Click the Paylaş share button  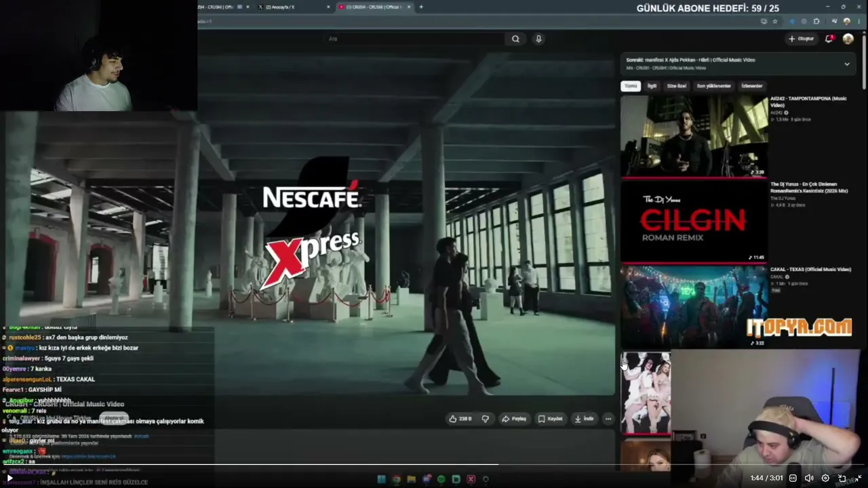tap(513, 419)
